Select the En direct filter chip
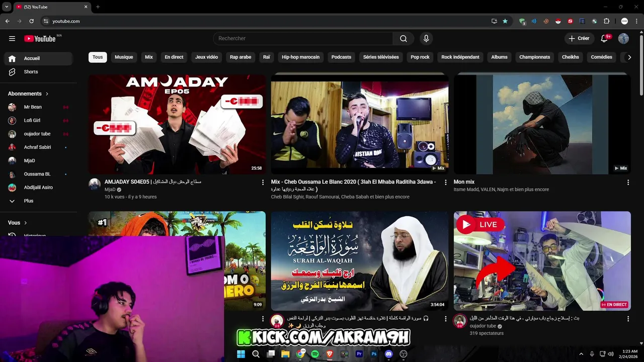This screenshot has height=362, width=644. point(174,57)
